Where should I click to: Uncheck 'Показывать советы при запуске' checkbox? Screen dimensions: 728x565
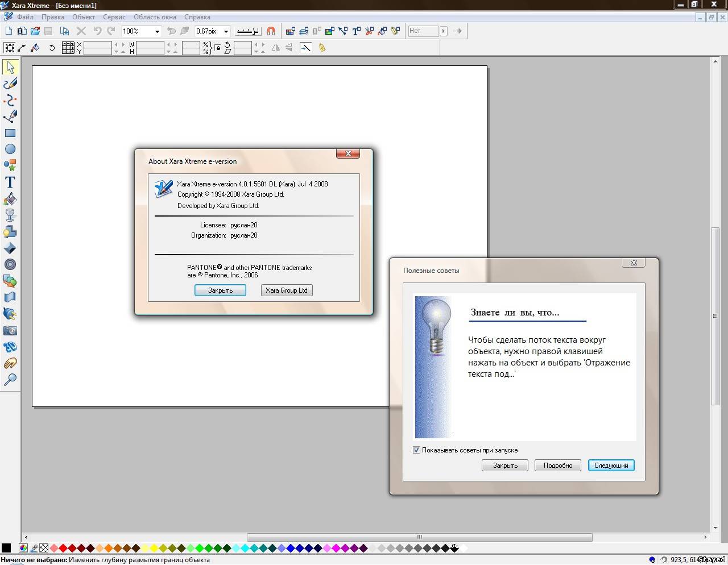click(x=416, y=450)
